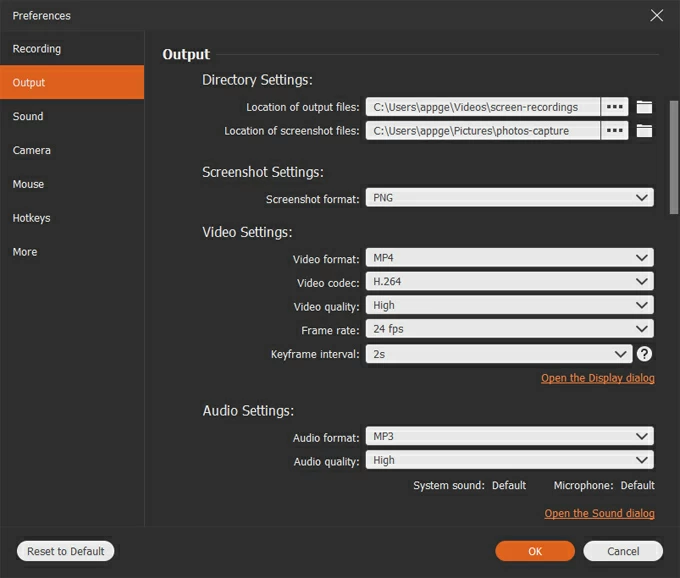Open folder icon for output files location
680x578 pixels.
[644, 107]
